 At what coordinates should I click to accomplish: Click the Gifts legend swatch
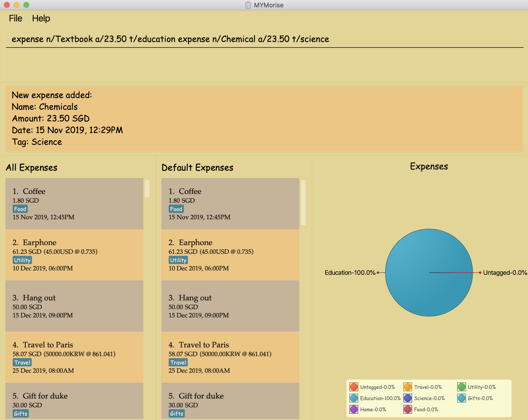coord(461,398)
